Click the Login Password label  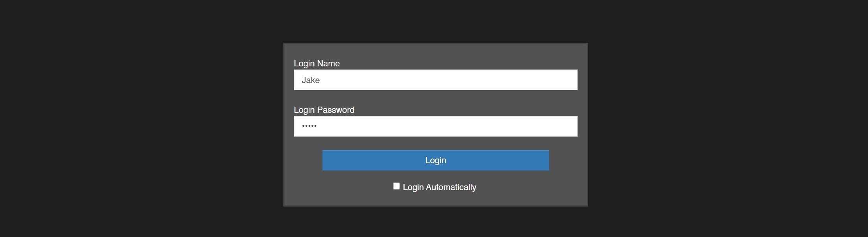click(x=324, y=110)
